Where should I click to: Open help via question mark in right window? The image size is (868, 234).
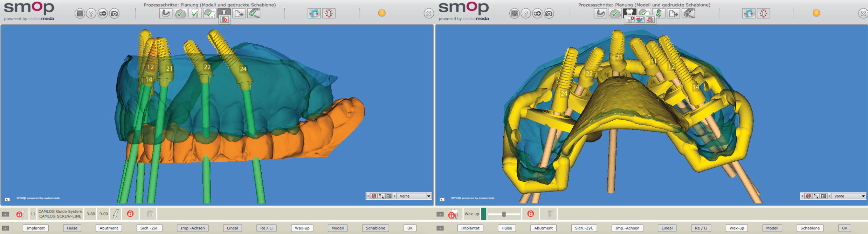[525, 14]
